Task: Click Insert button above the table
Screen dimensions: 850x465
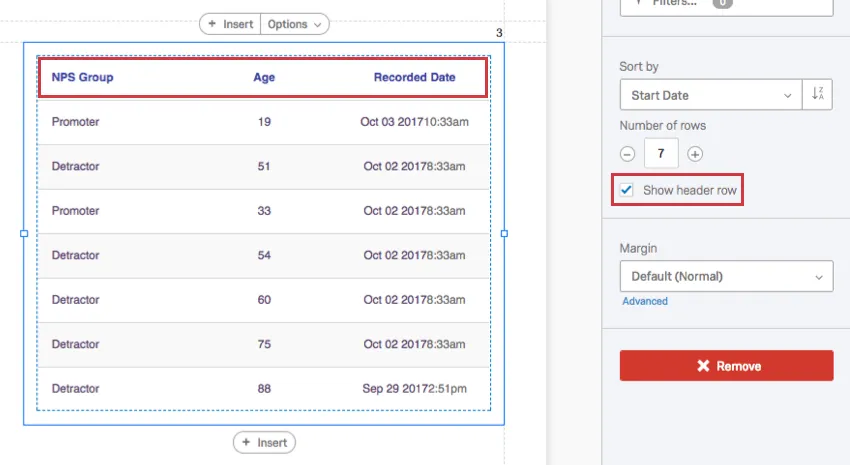Action: coord(230,24)
